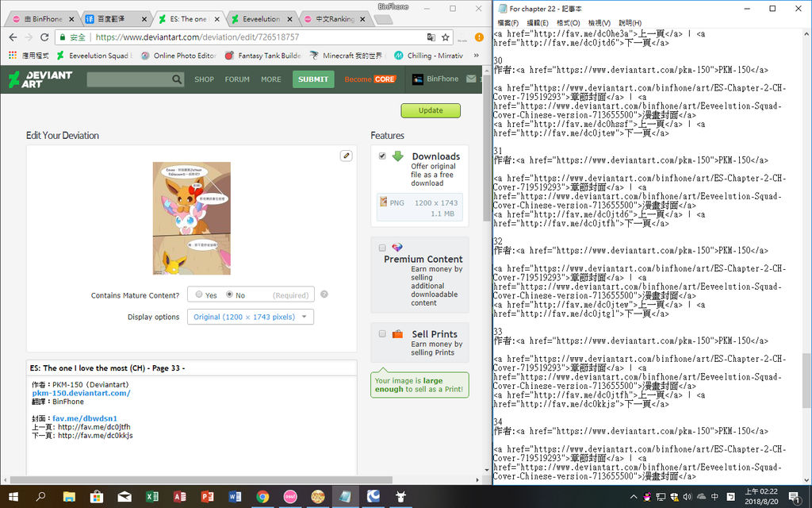This screenshot has width=812, height=508.
Task: Open taskbar search magnifier
Action: tap(40, 497)
